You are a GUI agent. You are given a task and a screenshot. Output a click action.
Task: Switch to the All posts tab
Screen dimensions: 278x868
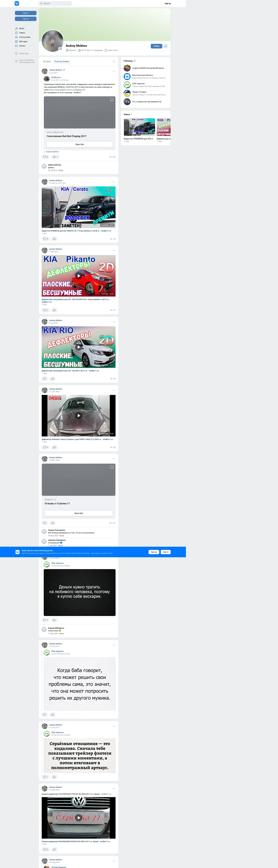[x=47, y=62]
